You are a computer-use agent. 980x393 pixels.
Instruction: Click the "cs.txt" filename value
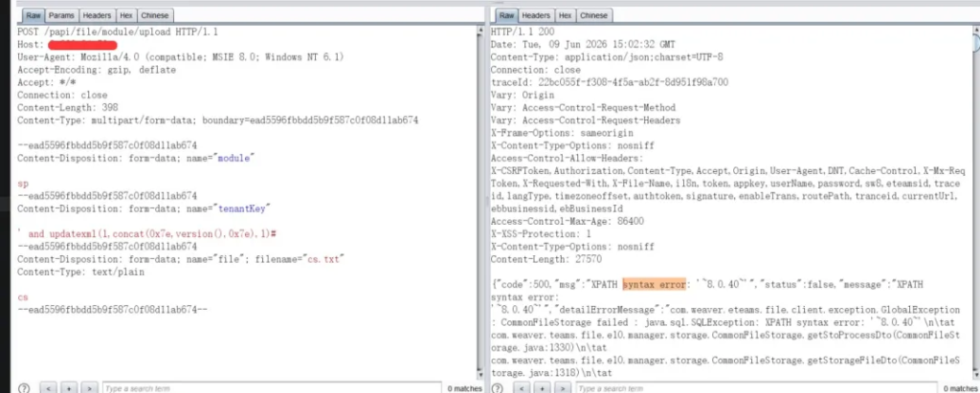coord(323,259)
